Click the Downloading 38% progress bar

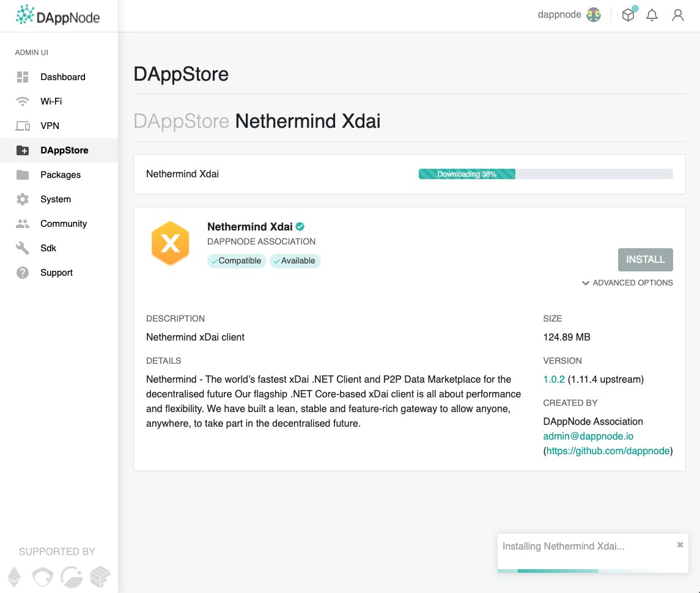pos(545,174)
